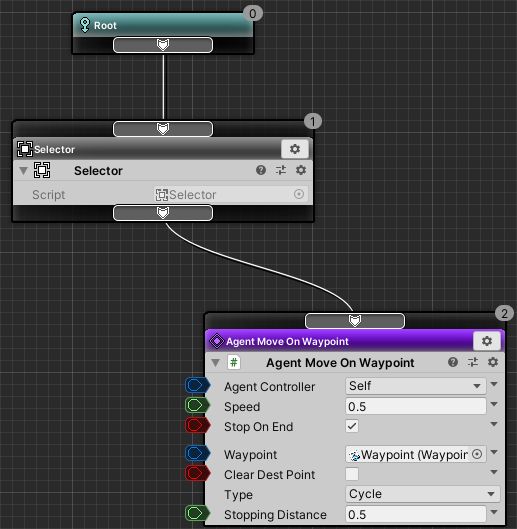
Task: Click the Stopping Distance value field
Action: click(x=416, y=514)
